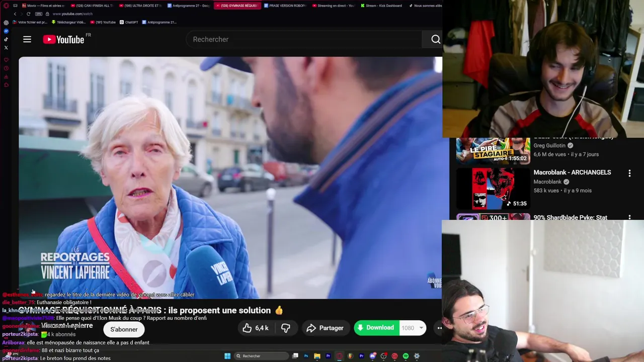Viewport: 644px width, 362px height.
Task: Focus the YouTube Rechercher search field
Action: point(304,39)
